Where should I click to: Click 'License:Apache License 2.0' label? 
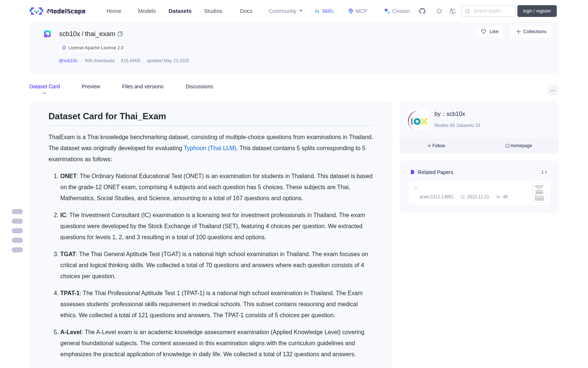tap(96, 48)
